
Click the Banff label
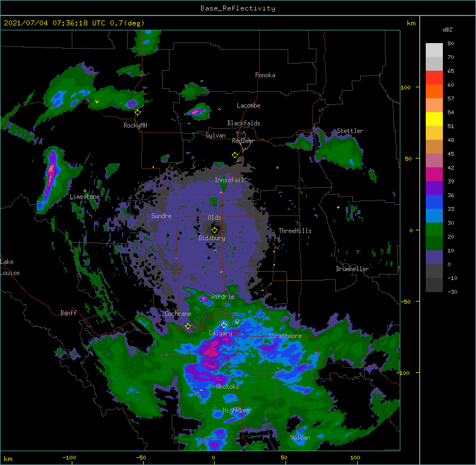[x=68, y=313]
